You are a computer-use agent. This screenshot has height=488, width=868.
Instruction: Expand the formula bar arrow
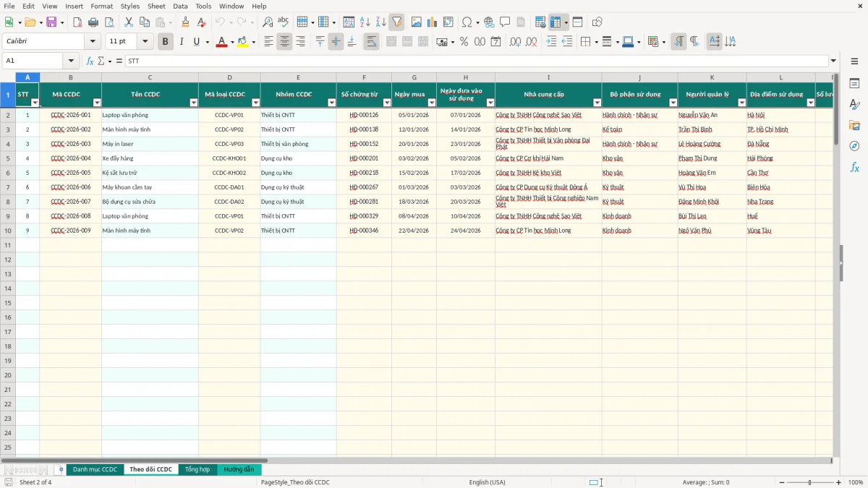click(833, 61)
